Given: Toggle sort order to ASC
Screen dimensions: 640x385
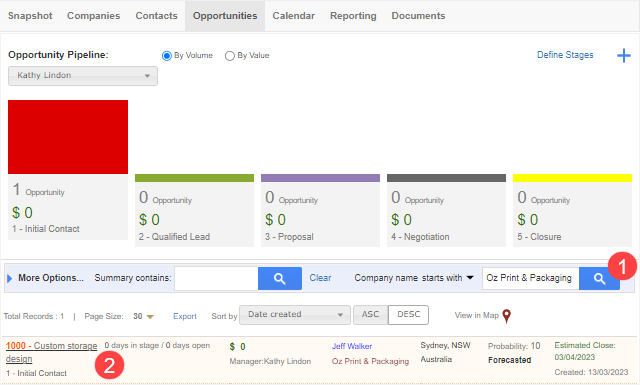Looking at the screenshot, I should point(370,315).
